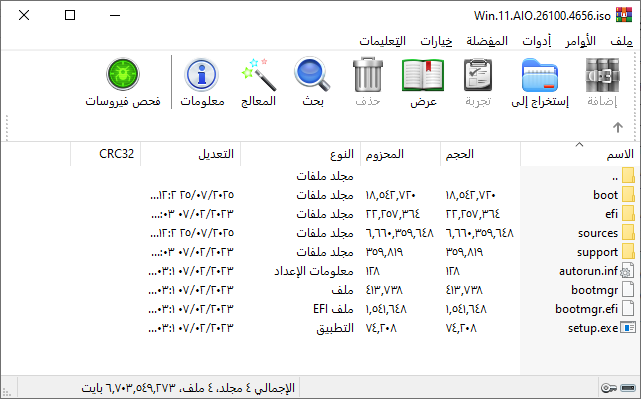641x399 pixels.
Task: Click the Info (معلومات) icon
Action: (202, 75)
